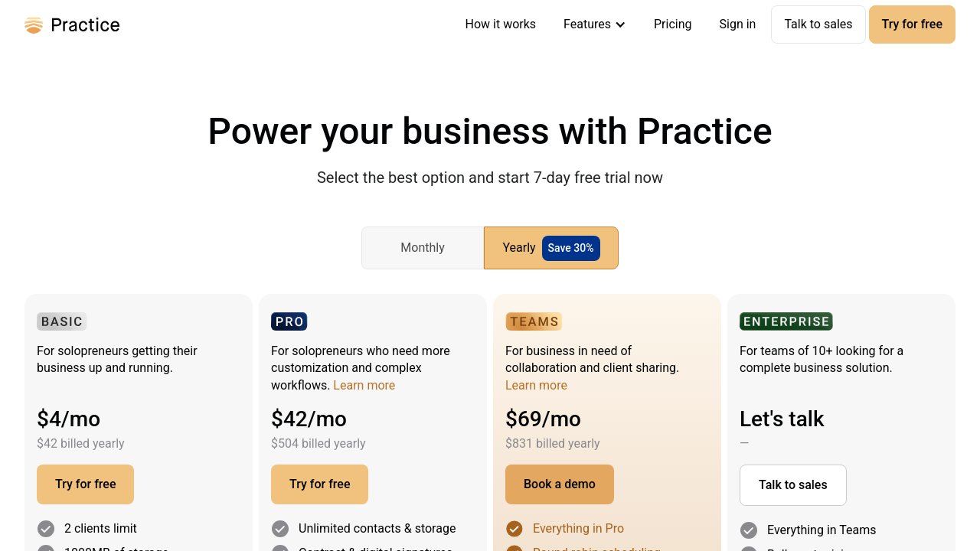Book a demo for Teams plan
This screenshot has height=551, width=980.
[559, 484]
